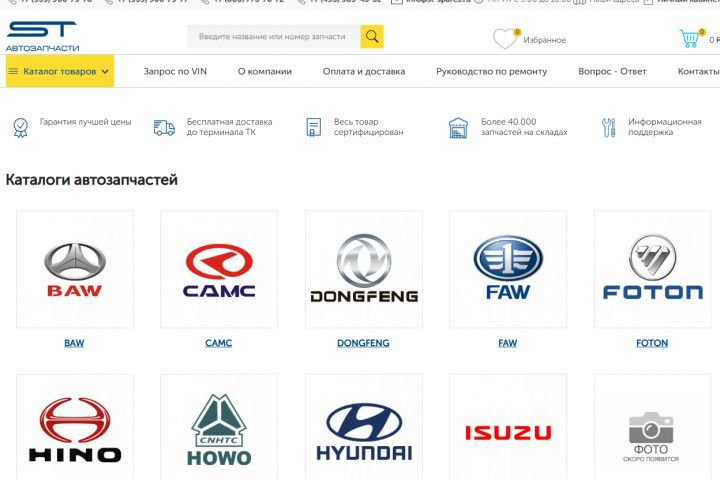
Task: Select the FAW logo tile
Action: pos(508,269)
